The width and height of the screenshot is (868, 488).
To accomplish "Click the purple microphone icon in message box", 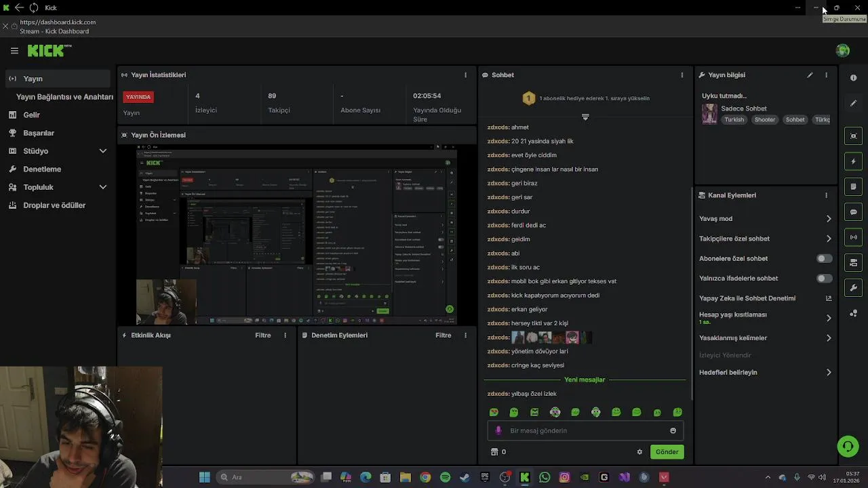I will point(498,430).
